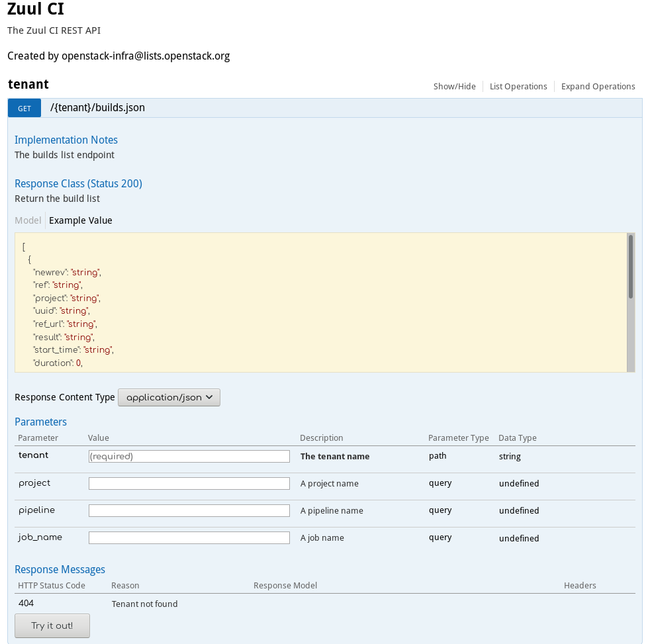Click the 'Data Type' column header
Viewport: 650px width, 644px height.
click(518, 437)
